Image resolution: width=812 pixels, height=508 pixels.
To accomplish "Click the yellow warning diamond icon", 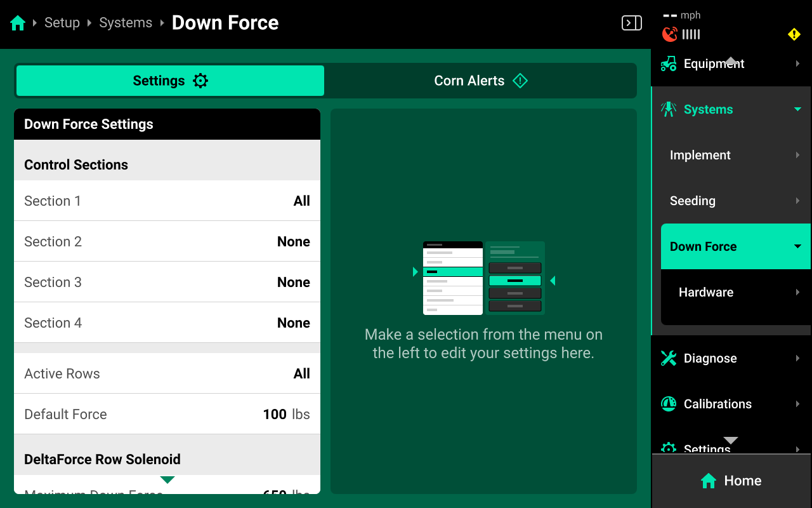I will pyautogui.click(x=794, y=34).
